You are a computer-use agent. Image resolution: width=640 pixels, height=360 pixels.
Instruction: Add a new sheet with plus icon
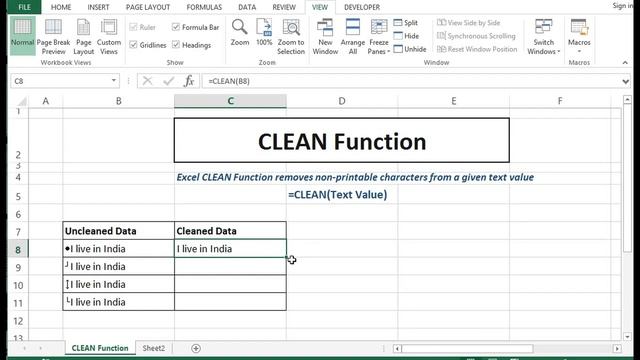pyautogui.click(x=196, y=348)
